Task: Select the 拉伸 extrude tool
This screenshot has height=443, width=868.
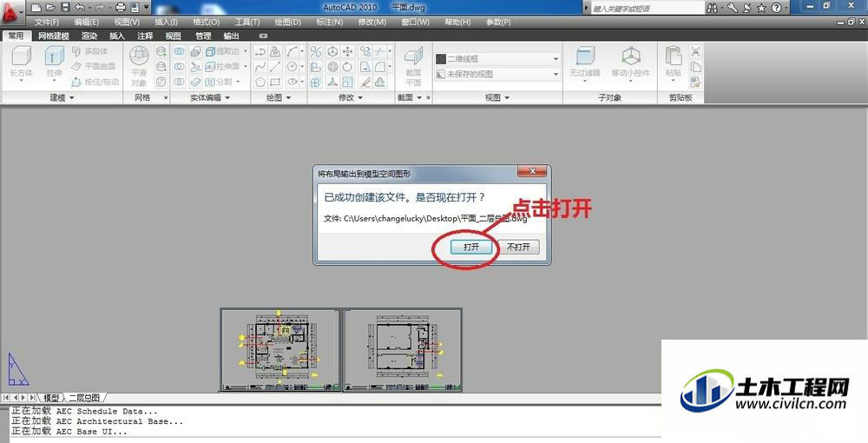Action: coord(54,63)
